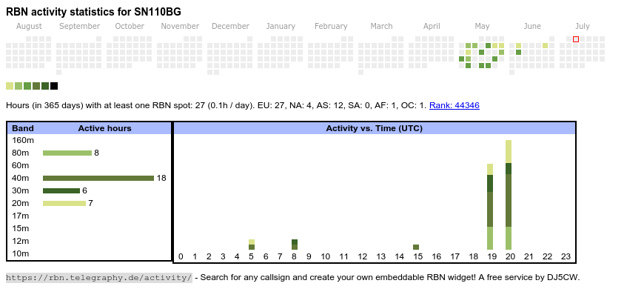The image size is (644, 289).
Task: Click the black legend swatch
Action: coord(54,86)
